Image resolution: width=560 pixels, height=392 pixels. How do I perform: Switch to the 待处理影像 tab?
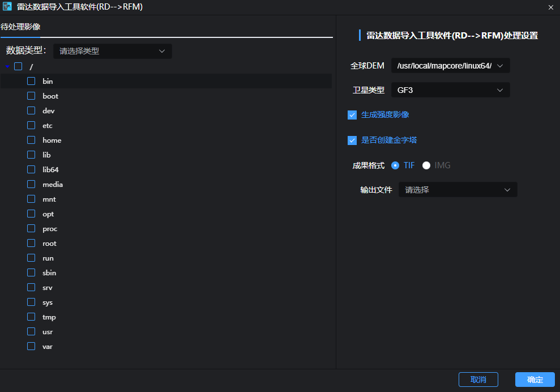[20, 26]
